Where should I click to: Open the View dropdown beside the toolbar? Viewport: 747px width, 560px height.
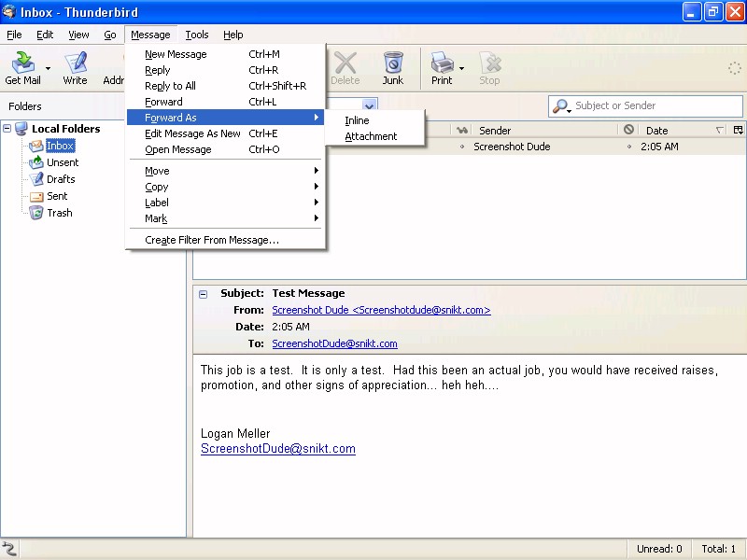coord(370,105)
